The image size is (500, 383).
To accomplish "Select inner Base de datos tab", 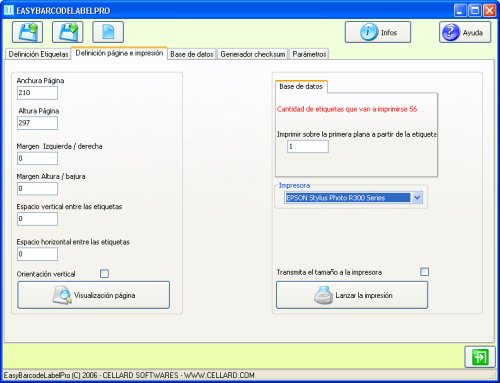I will (301, 87).
